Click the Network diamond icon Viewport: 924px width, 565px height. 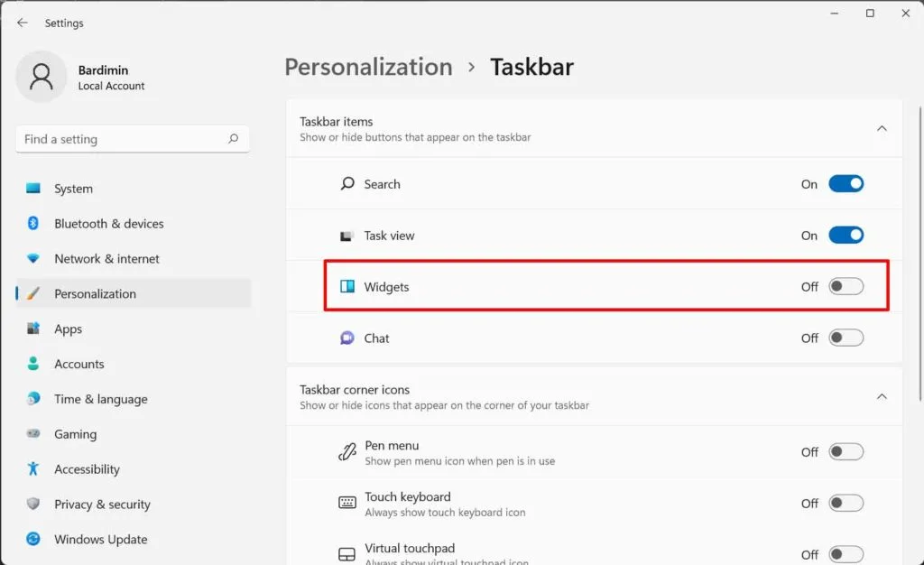coord(33,259)
